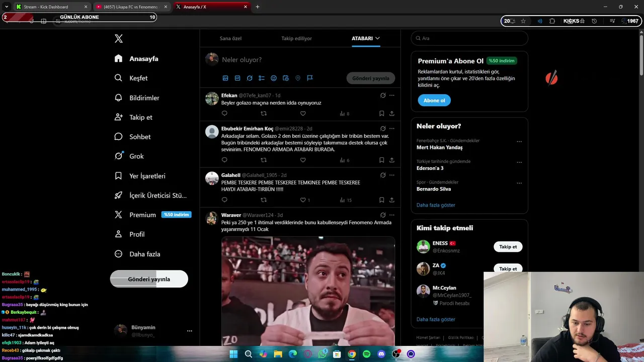
Task: Bookmark Ebubekir Emirhan Koç's tweet
Action: pyautogui.click(x=382, y=160)
